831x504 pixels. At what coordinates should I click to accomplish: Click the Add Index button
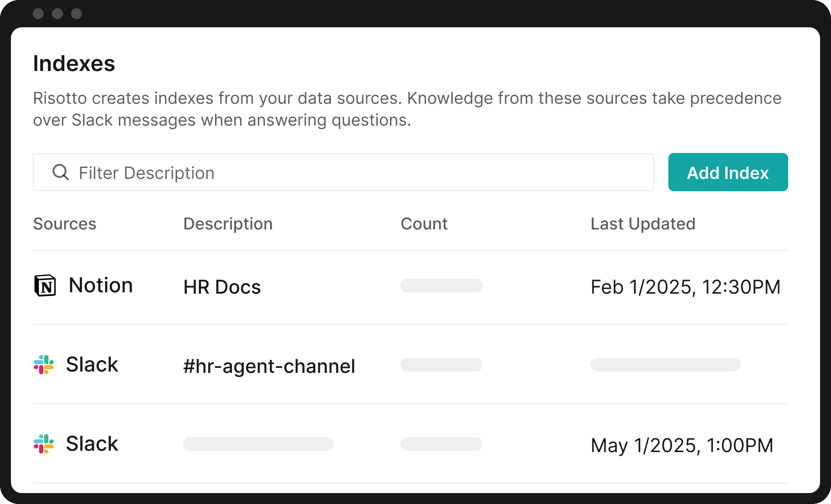click(x=728, y=172)
